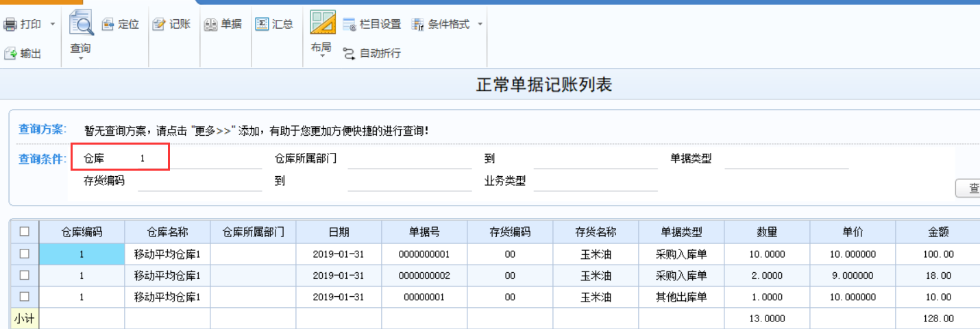Image resolution: width=980 pixels, height=329 pixels.
Task: Open Column Settings (栏目设置)
Action: coord(350,25)
